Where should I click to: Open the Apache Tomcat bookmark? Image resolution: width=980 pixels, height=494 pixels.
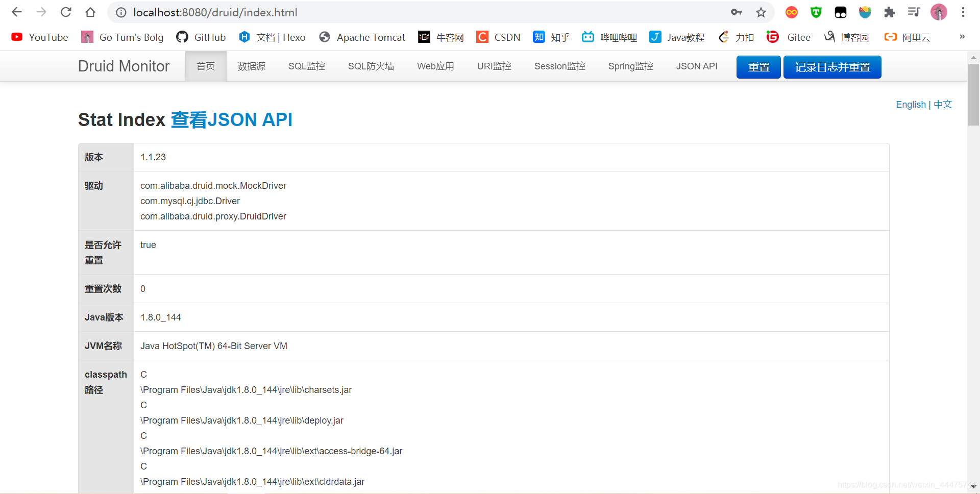(x=362, y=37)
